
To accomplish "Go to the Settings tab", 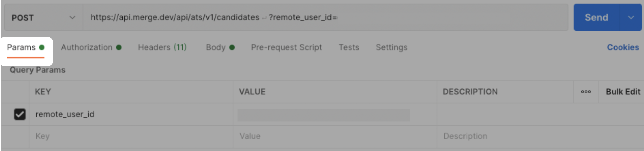I will click(x=391, y=47).
